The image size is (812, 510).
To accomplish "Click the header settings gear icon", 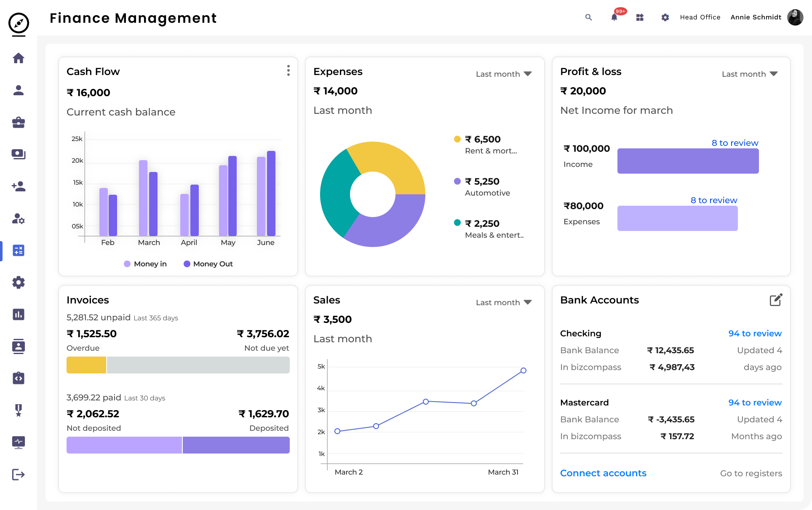I will point(665,17).
